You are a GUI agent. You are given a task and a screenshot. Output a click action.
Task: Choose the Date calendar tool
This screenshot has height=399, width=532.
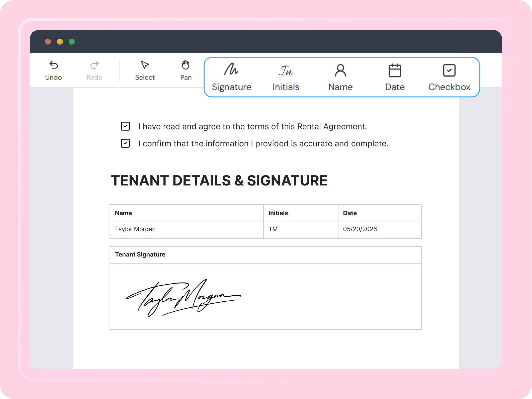[x=395, y=77]
